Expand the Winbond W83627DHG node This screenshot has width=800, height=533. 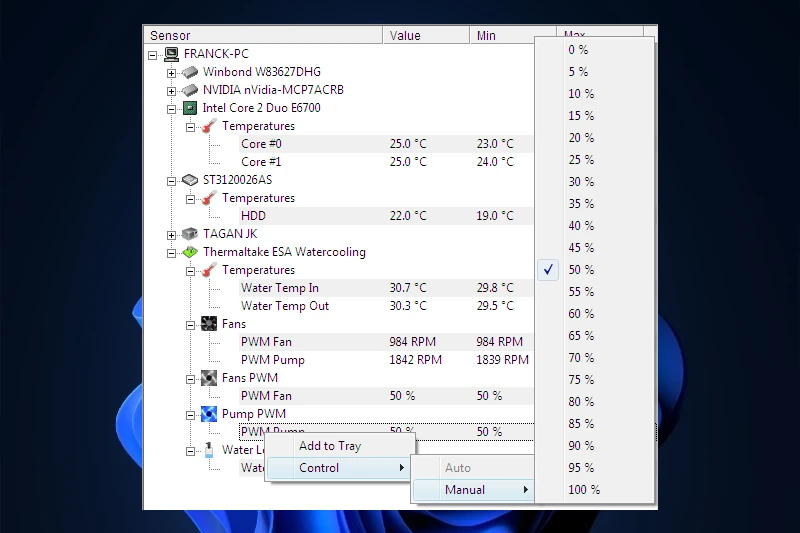171,73
